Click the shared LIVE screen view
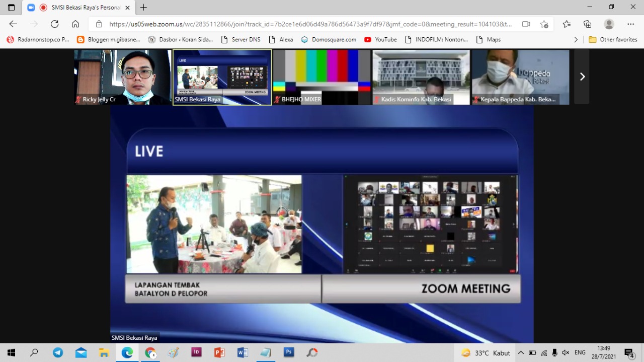Screen dimensions: 644x362 322,224
